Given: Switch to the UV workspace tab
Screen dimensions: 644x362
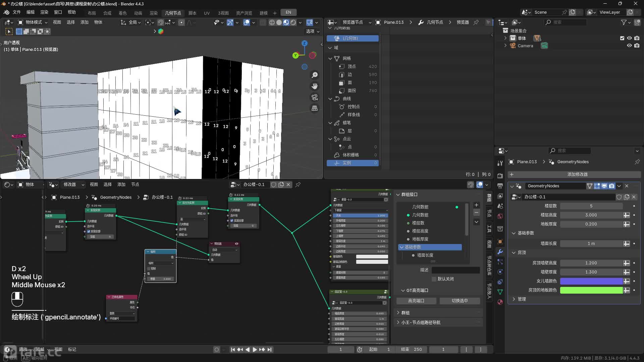Looking at the screenshot, I should [207, 13].
